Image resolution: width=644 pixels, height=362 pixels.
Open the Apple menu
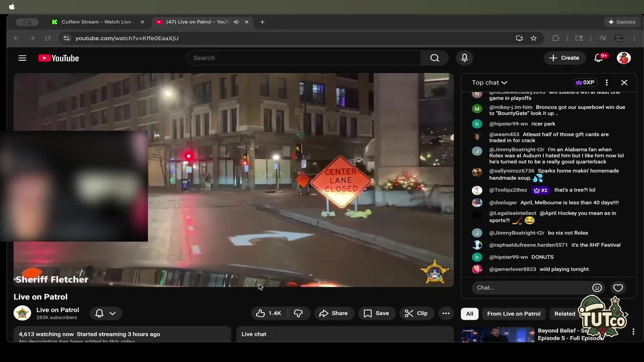click(12, 7)
